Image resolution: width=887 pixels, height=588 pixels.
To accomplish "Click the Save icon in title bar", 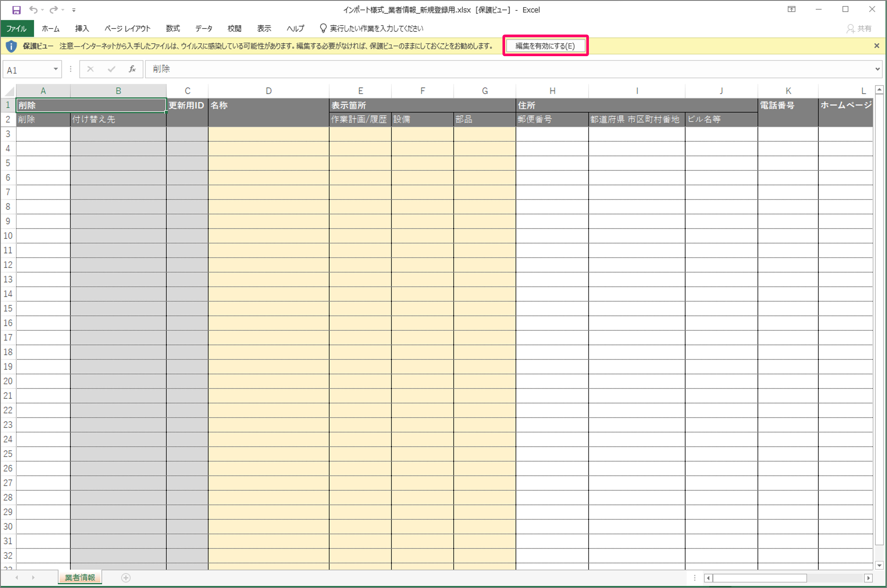I will point(16,10).
